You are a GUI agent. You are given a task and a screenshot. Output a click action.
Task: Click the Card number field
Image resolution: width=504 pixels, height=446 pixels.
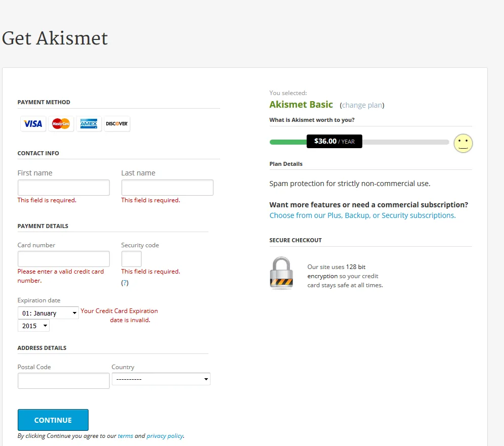point(64,259)
